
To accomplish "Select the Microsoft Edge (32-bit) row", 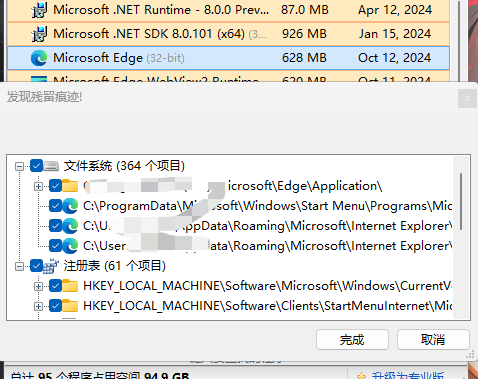I will [228, 58].
